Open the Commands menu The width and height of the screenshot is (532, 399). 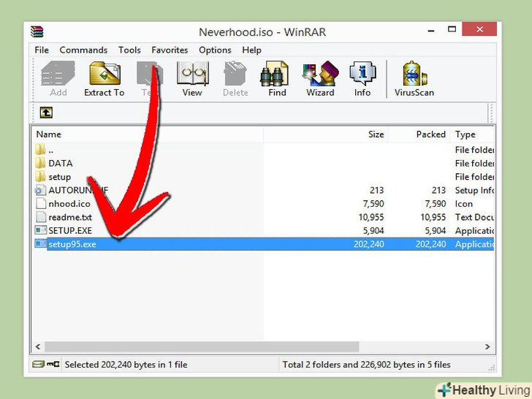pos(83,50)
